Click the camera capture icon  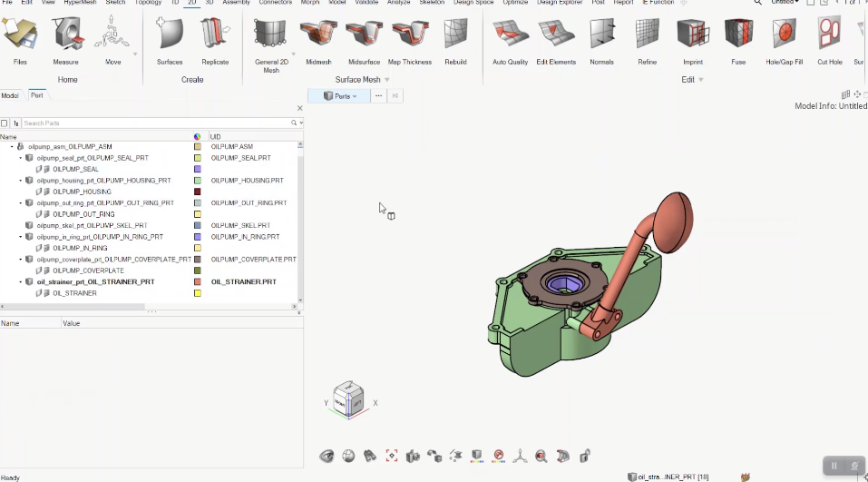pyautogui.click(x=413, y=456)
